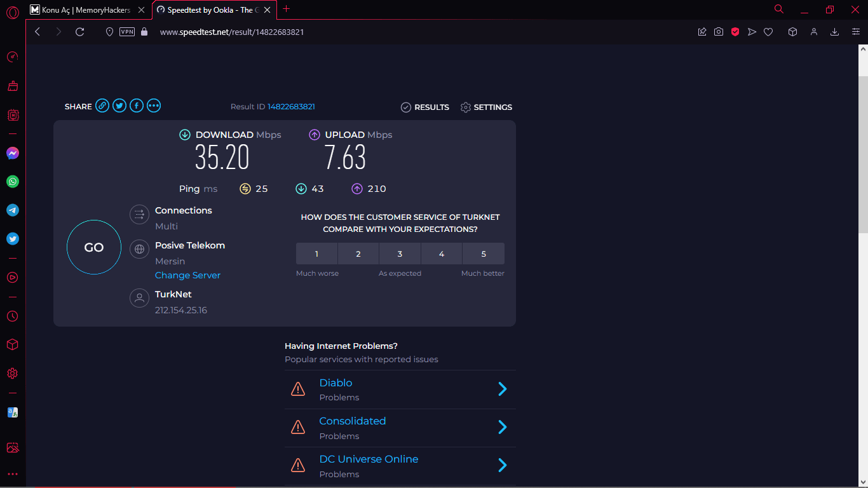The width and height of the screenshot is (868, 488).
Task: Open a new tab with plus
Action: click(287, 9)
